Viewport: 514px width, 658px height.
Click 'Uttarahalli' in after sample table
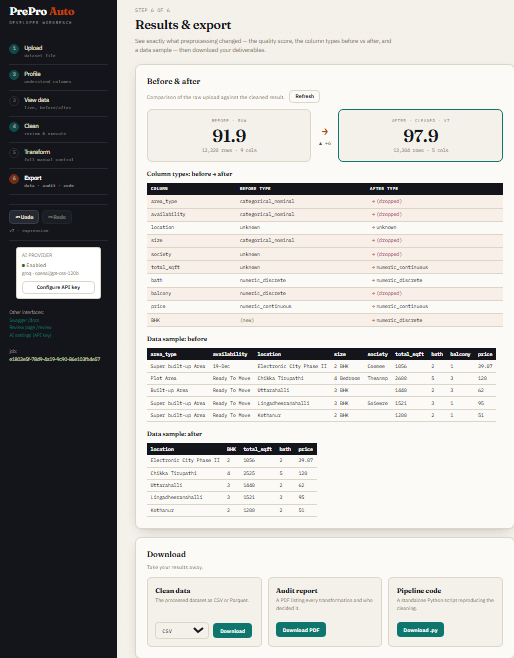166,485
